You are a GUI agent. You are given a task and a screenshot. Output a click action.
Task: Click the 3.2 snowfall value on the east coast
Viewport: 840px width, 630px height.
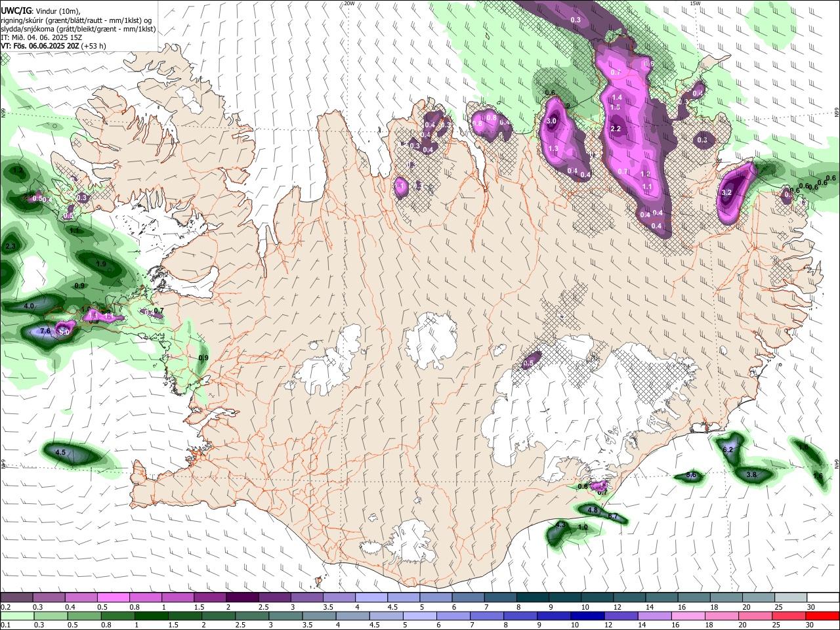tap(726, 193)
